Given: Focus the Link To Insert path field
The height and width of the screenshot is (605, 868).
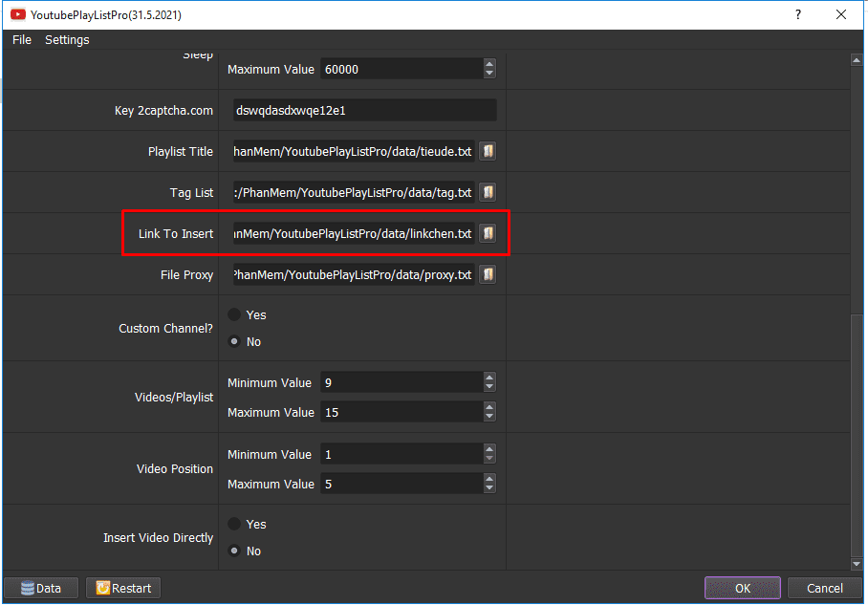Looking at the screenshot, I should [354, 233].
